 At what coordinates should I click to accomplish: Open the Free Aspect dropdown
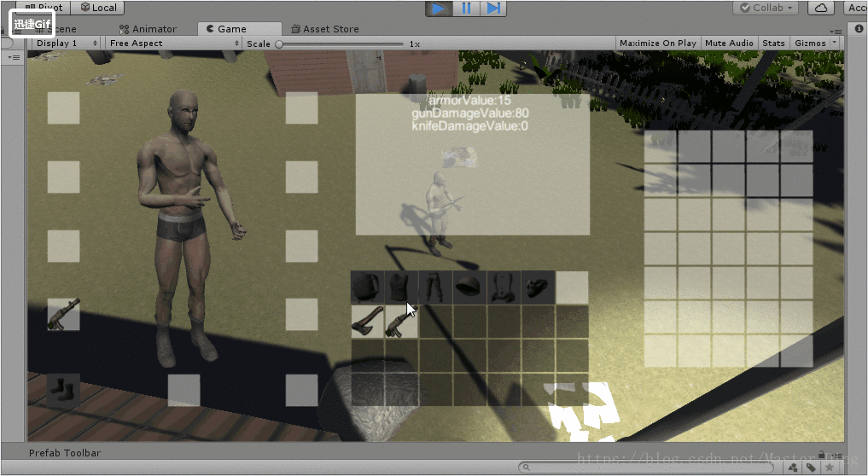(174, 44)
